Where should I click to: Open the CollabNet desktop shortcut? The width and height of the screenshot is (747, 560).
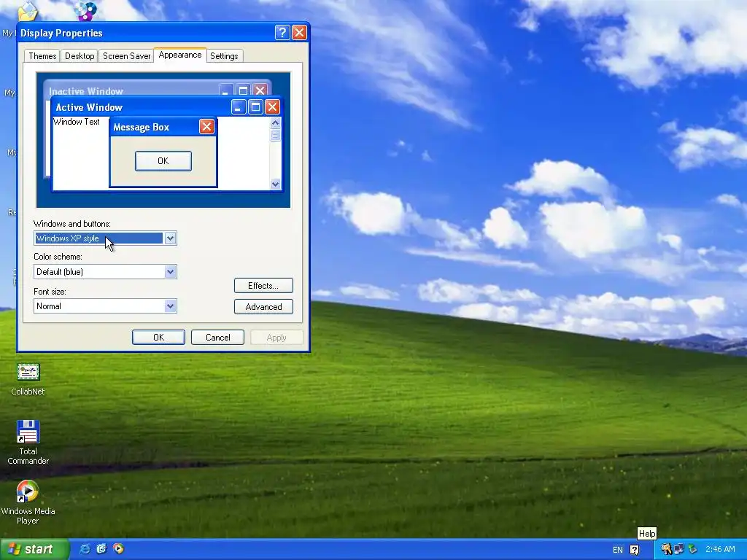(x=28, y=378)
